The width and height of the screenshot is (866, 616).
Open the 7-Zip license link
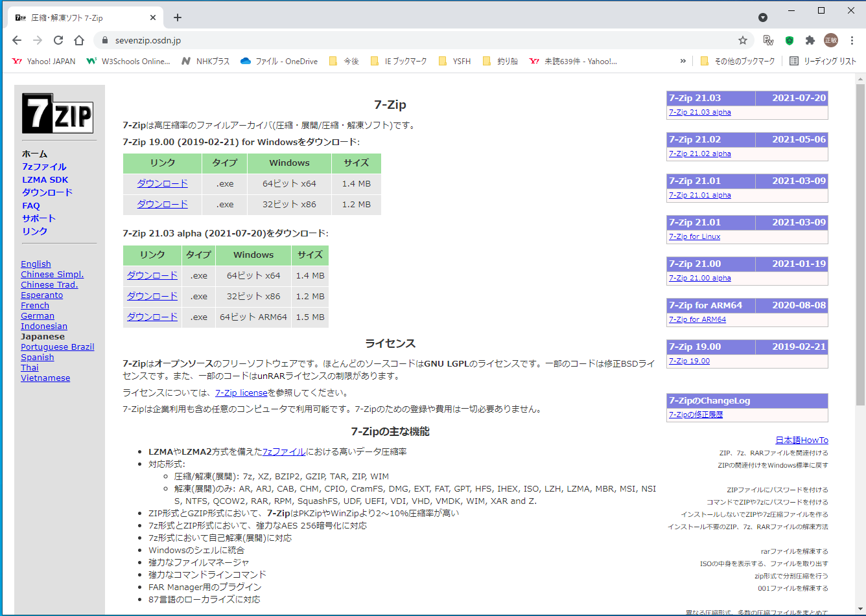click(x=241, y=393)
